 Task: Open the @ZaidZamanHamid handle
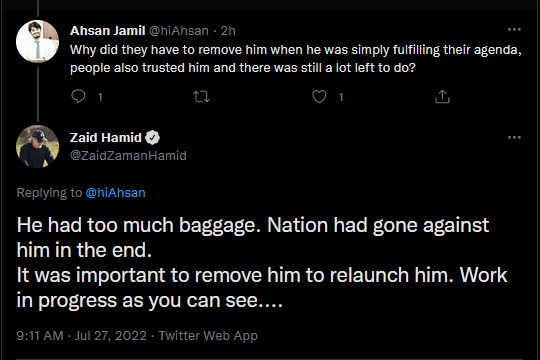point(128,156)
